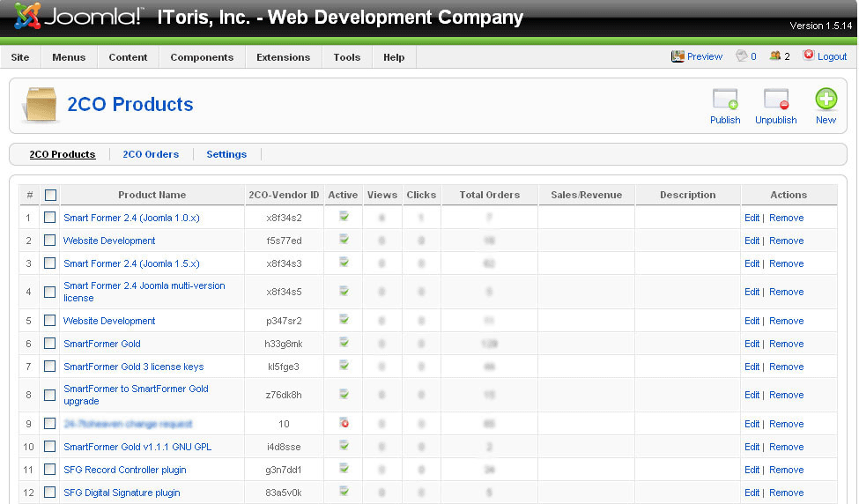Check box for Smart Former multi-version license

tap(50, 292)
